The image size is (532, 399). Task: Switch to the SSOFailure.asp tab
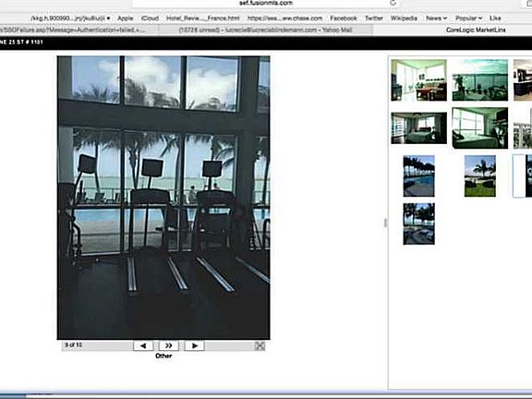coord(79,30)
